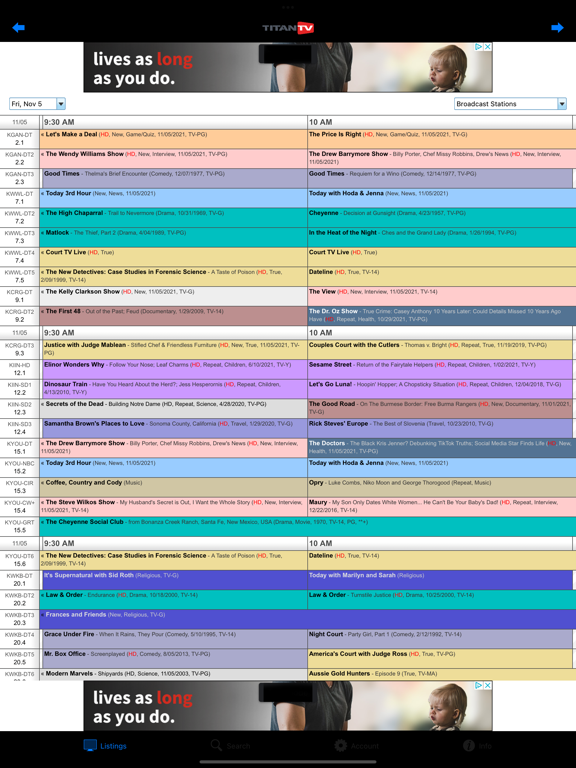
Task: Open Cheyenne Decision at Gunsight listing
Action: (442, 217)
